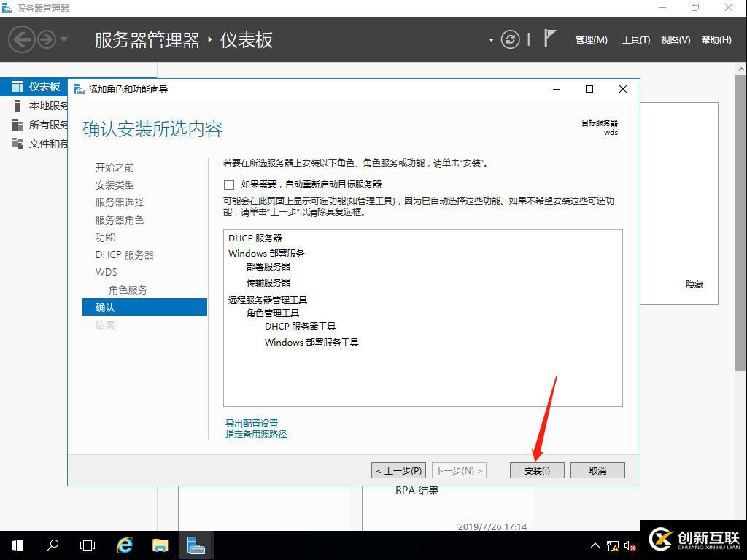Open the 工具(T) menu
Screen dimensions: 747x560
click(635, 40)
